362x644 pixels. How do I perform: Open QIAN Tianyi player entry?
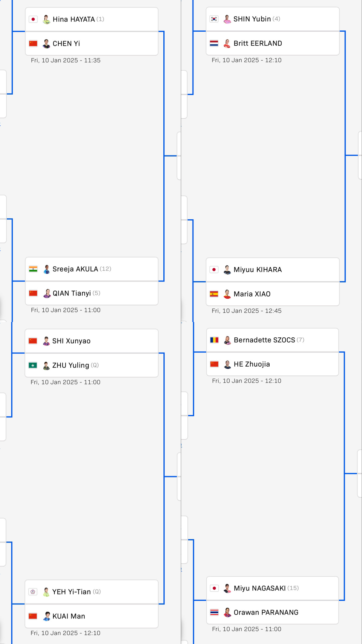point(92,293)
